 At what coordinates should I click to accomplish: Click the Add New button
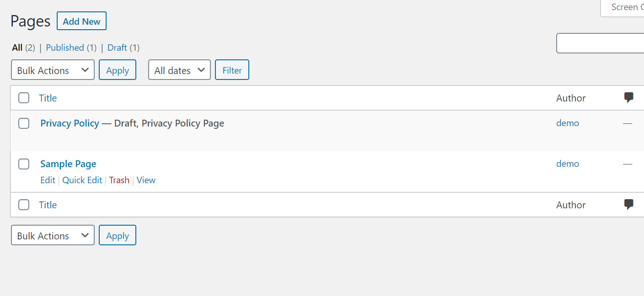click(x=81, y=21)
